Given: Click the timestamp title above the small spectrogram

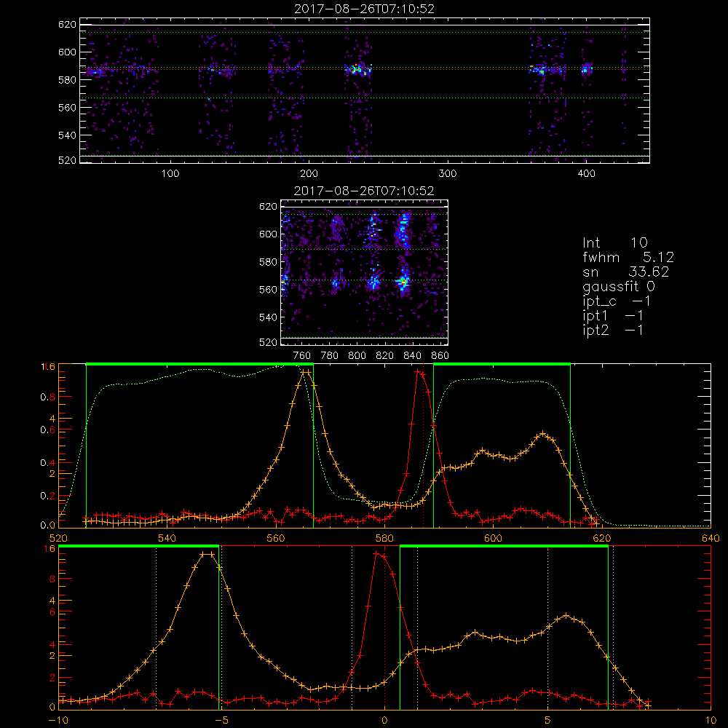Looking at the screenshot, I should (364, 191).
